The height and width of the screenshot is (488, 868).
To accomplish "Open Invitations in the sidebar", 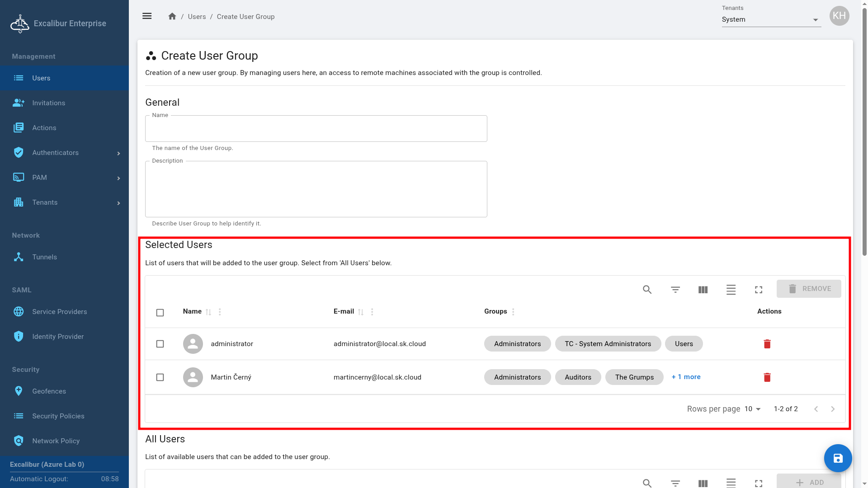I will 49,103.
